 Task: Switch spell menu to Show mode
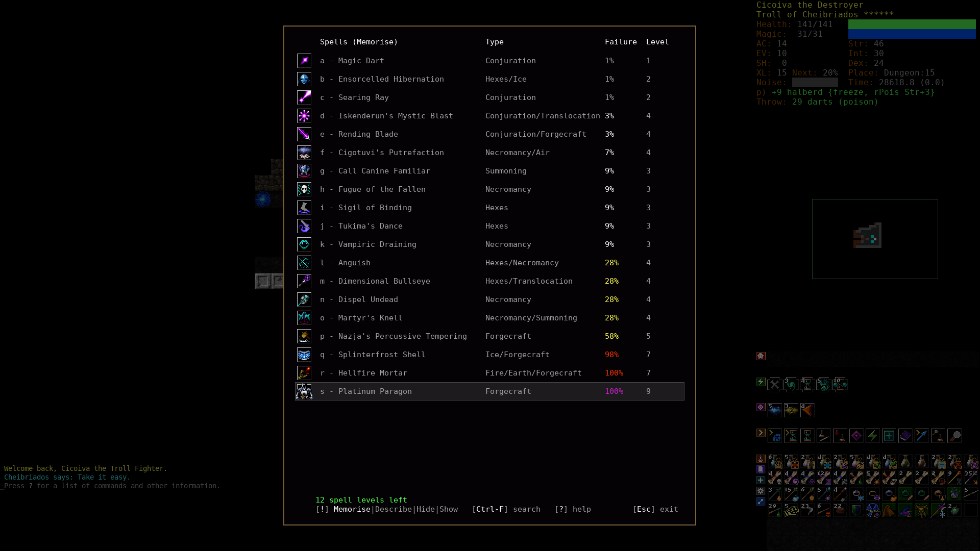pos(449,509)
